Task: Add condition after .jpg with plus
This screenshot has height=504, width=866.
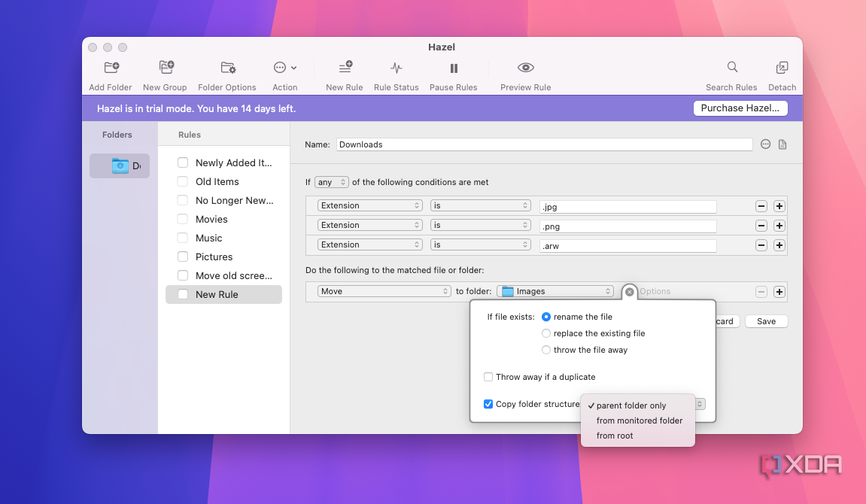Action: tap(779, 206)
